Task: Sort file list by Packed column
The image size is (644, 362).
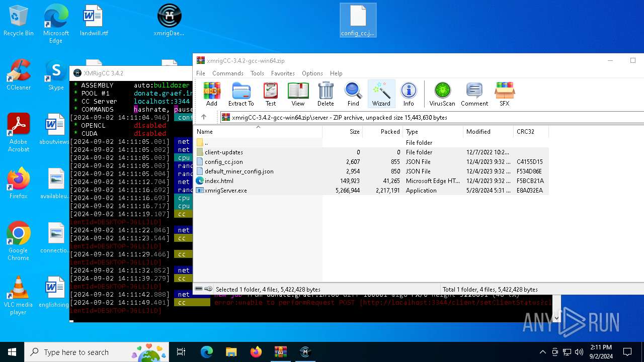Action: point(383,132)
